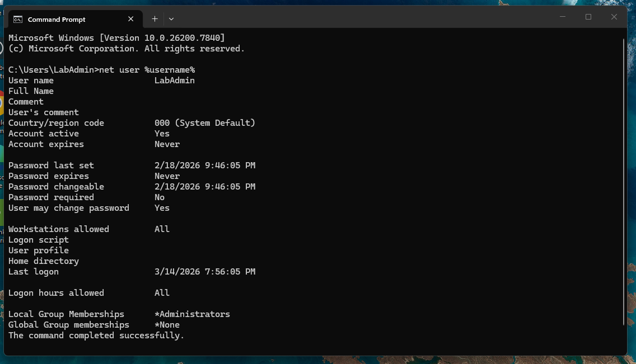Click the 'LabAdmin' user name value

pos(175,81)
